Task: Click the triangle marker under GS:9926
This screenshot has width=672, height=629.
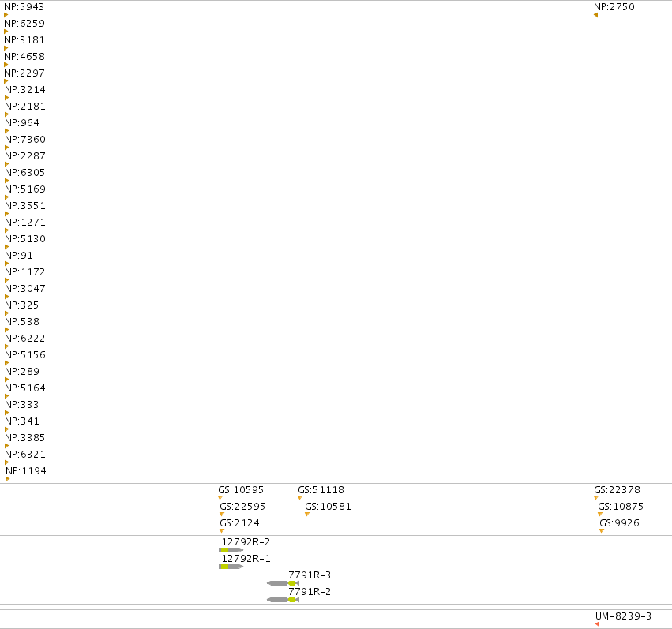Action: click(x=602, y=531)
